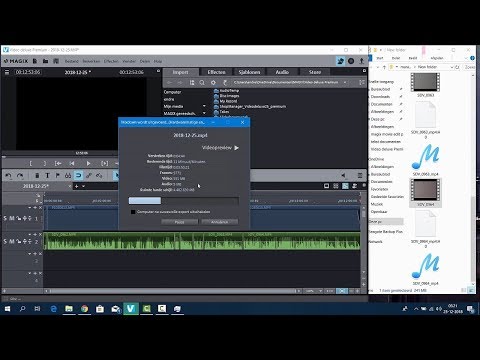
Task: Click the Annuleren button in export dialog
Action: 220,222
